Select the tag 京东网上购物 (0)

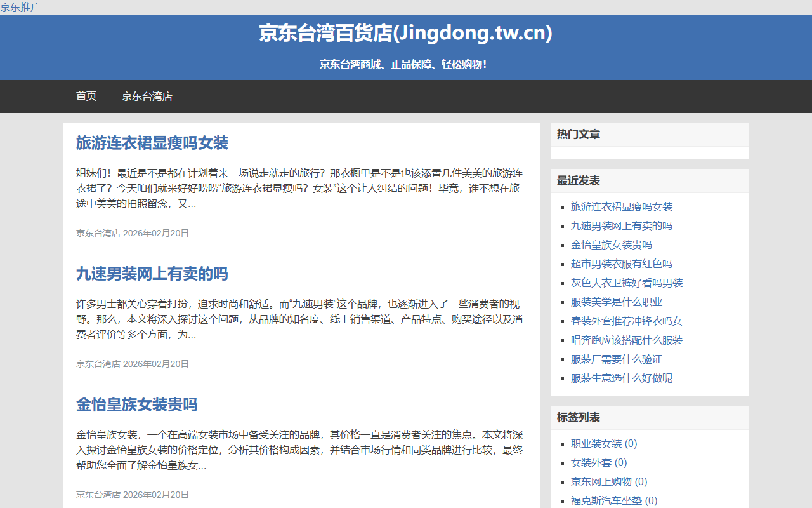[609, 481]
